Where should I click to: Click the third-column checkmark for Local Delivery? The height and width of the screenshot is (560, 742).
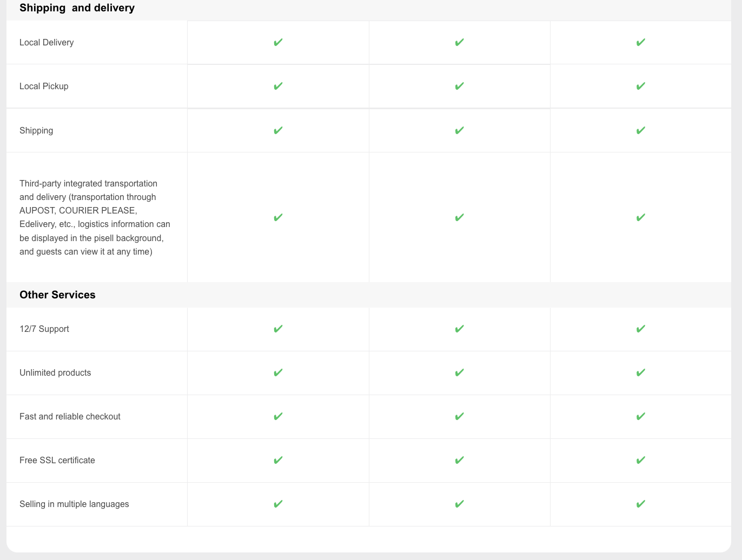click(640, 42)
